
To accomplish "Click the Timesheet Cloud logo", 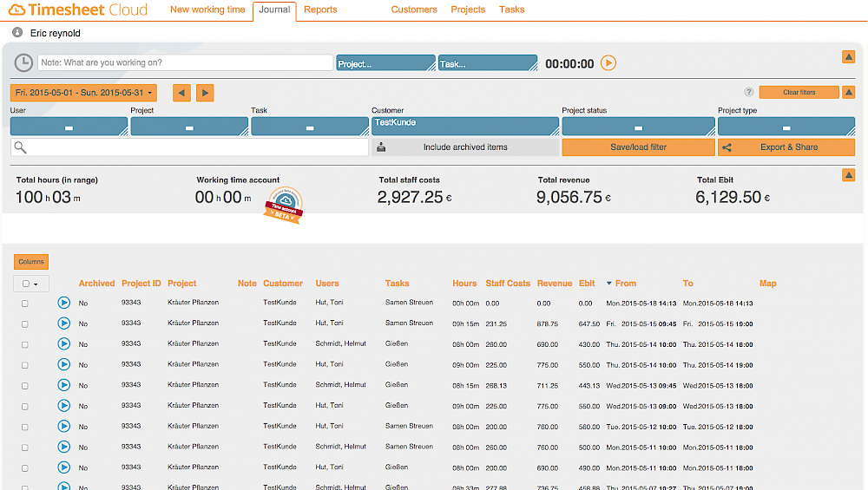I will pyautogui.click(x=78, y=10).
